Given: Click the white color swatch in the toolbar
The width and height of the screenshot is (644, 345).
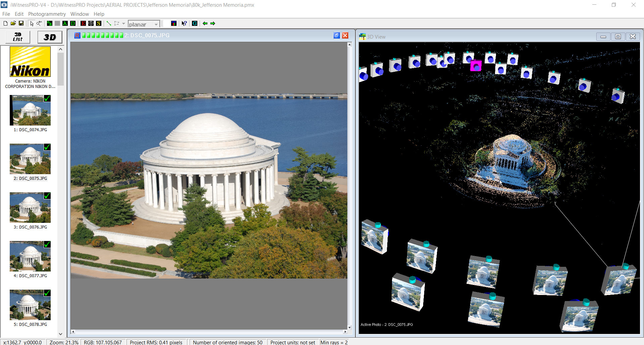Looking at the screenshot, I should tap(166, 23).
